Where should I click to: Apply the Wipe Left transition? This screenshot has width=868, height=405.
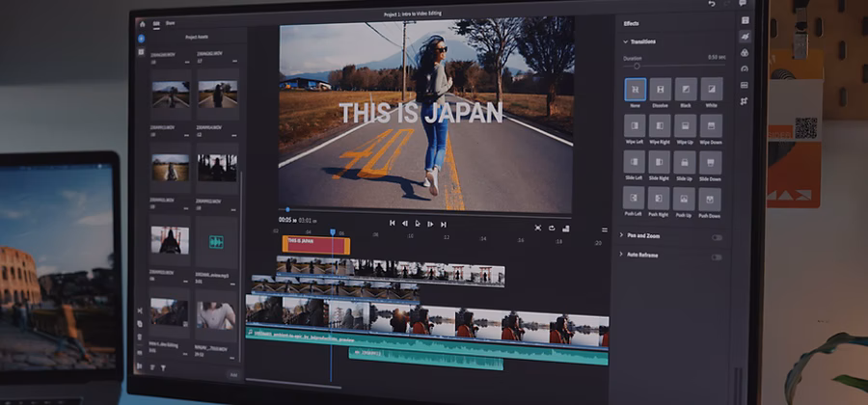[x=635, y=125]
